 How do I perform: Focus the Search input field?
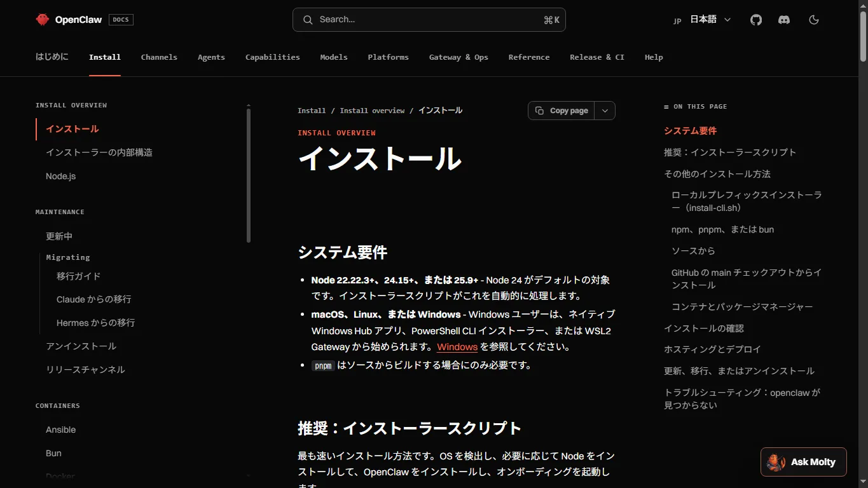tap(429, 20)
